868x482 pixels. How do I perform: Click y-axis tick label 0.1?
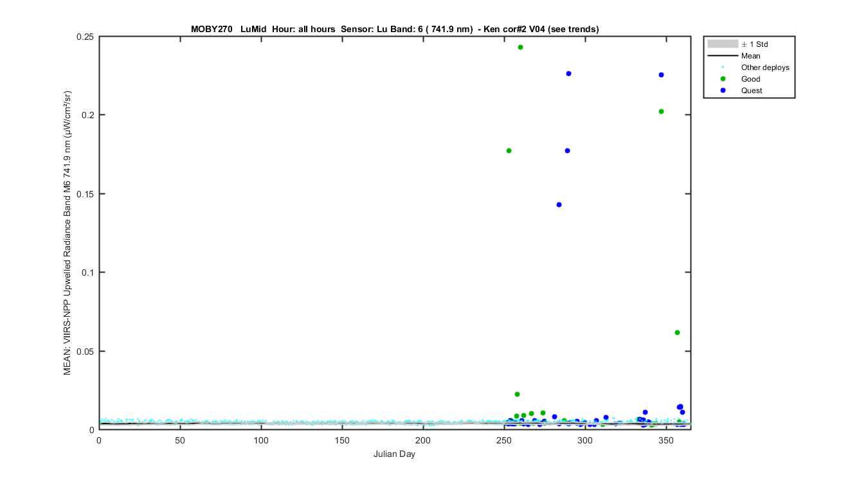pyautogui.click(x=89, y=272)
